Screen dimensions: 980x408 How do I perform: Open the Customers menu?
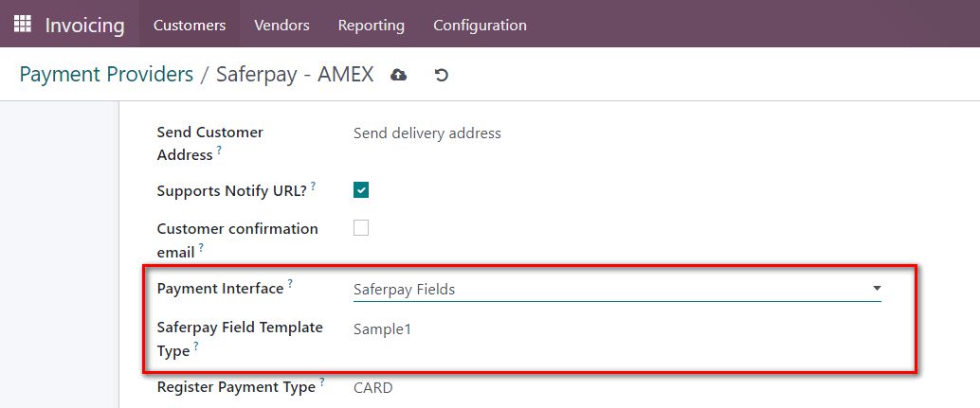pos(190,25)
